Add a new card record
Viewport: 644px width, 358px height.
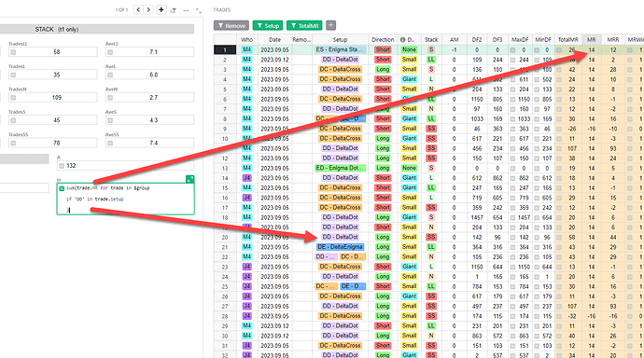[161, 9]
